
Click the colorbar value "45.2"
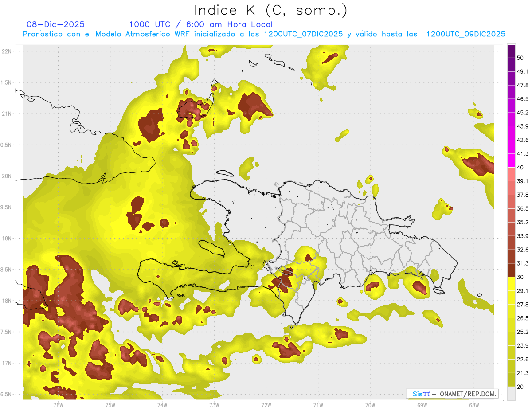(x=523, y=113)
